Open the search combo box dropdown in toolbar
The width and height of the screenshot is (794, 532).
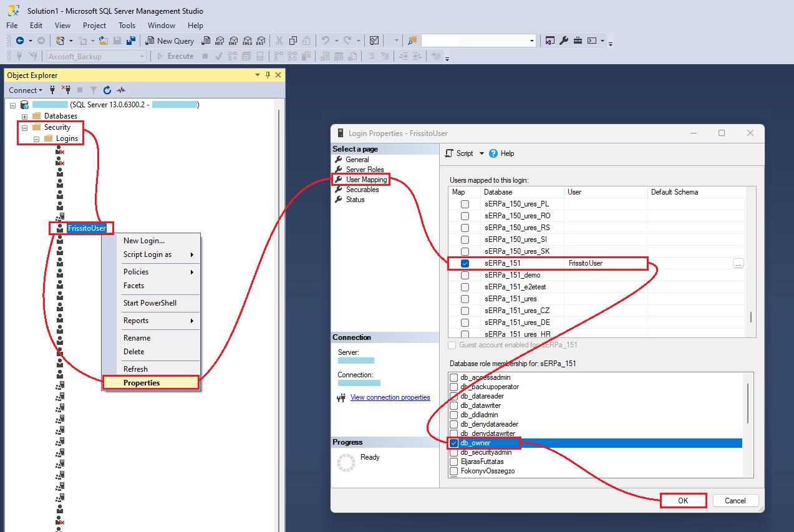[x=532, y=41]
